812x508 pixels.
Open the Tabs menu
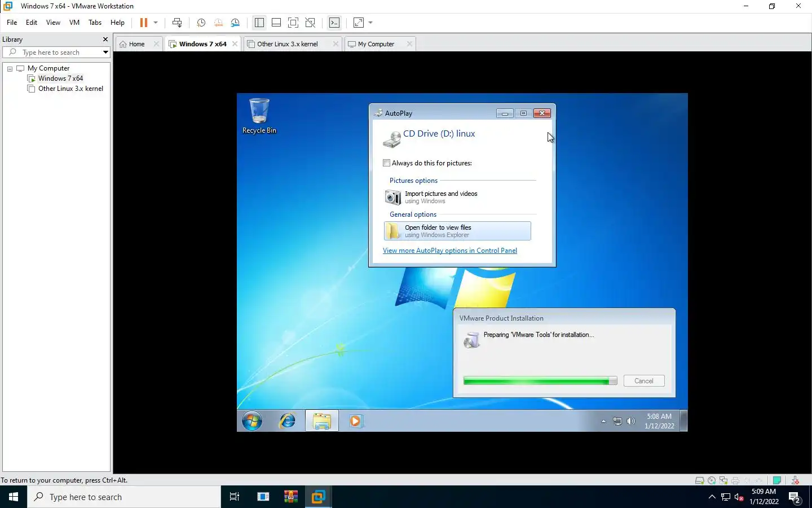click(x=95, y=23)
